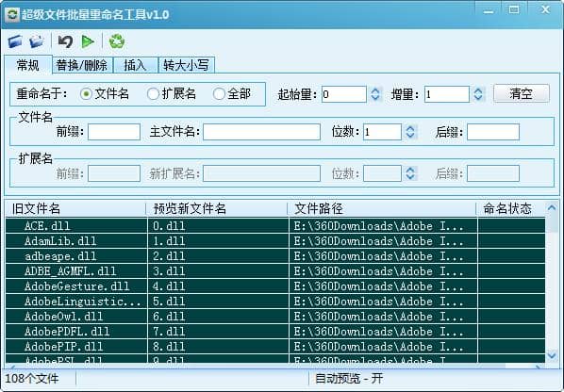
Task: Start renaming with green play icon
Action: [x=88, y=41]
